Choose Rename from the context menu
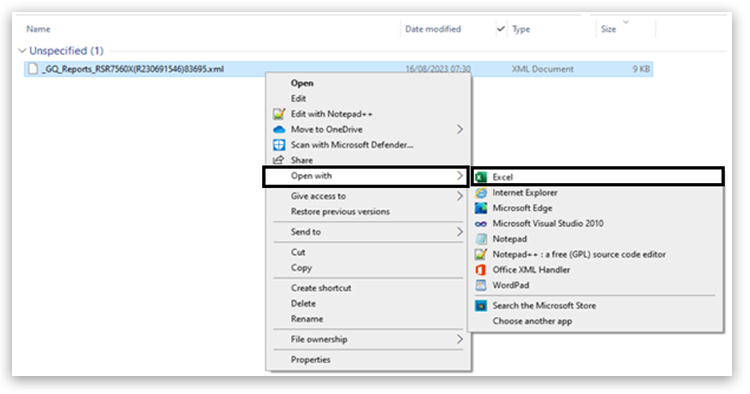 tap(307, 319)
